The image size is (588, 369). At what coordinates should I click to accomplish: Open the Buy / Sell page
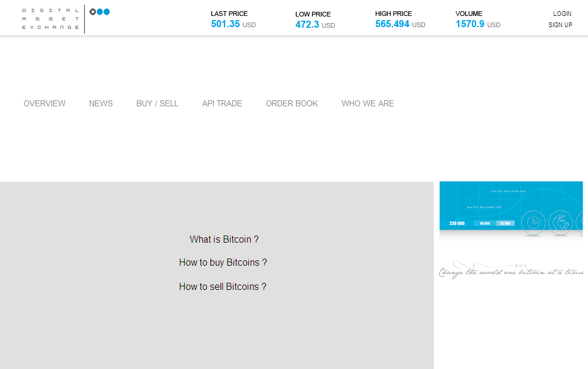[157, 103]
